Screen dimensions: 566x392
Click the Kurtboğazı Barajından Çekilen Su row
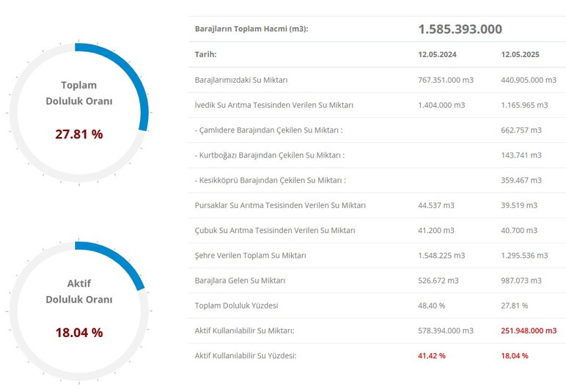click(378, 155)
